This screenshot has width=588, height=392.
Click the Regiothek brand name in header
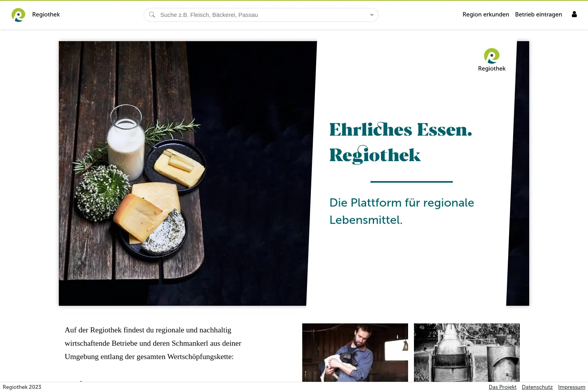click(x=46, y=15)
